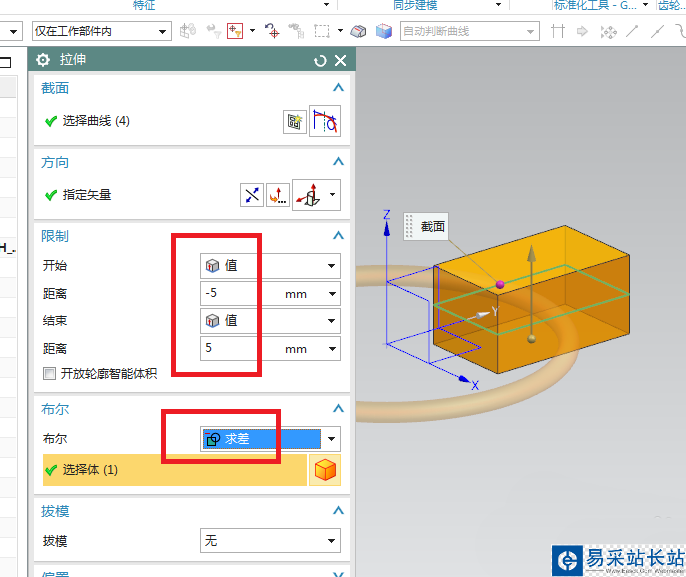This screenshot has width=686, height=577.
Task: Click the gold extrude direction arrow handle
Action: [x=531, y=254]
